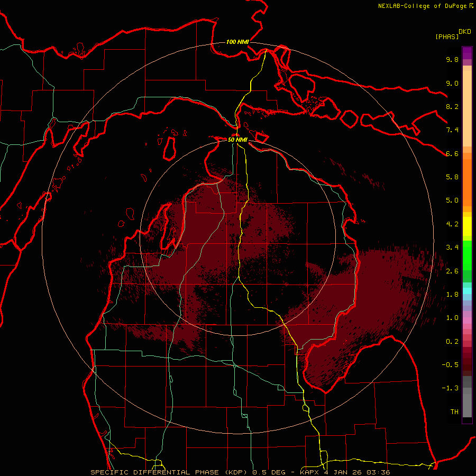Click the 100 NMI range ring label
Image resolution: width=476 pixels, height=476 pixels.
click(x=237, y=42)
